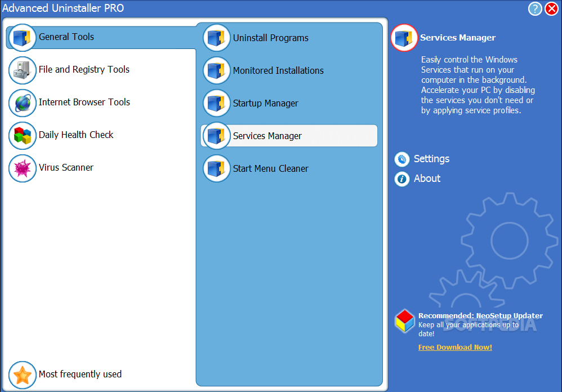Launch Start Menu Cleaner label
Viewport: 562px width, 392px height.
(x=271, y=168)
